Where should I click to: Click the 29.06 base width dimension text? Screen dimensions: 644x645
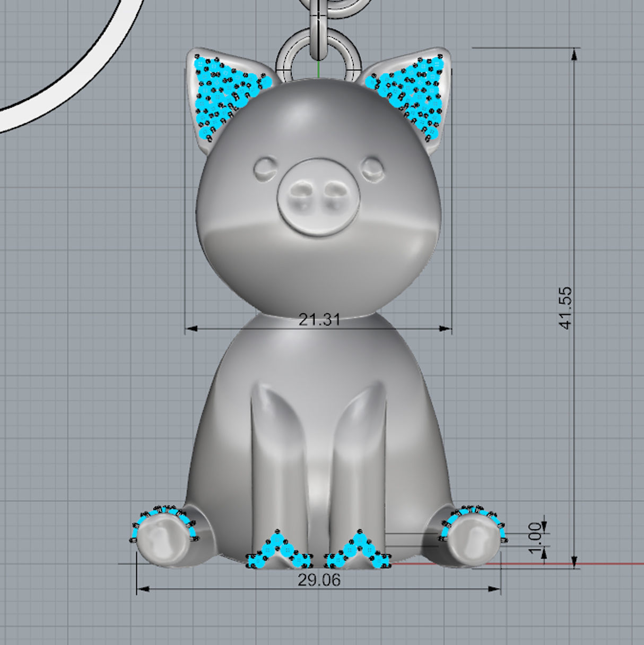tap(319, 580)
